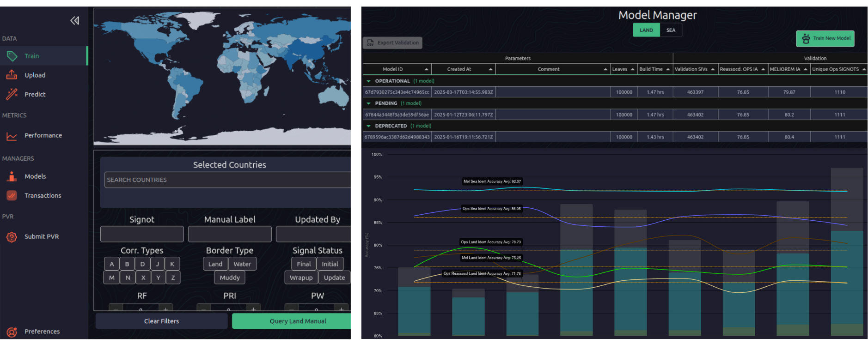The image size is (868, 350).
Task: Click the Transactions checkmark icon
Action: pyautogui.click(x=12, y=195)
